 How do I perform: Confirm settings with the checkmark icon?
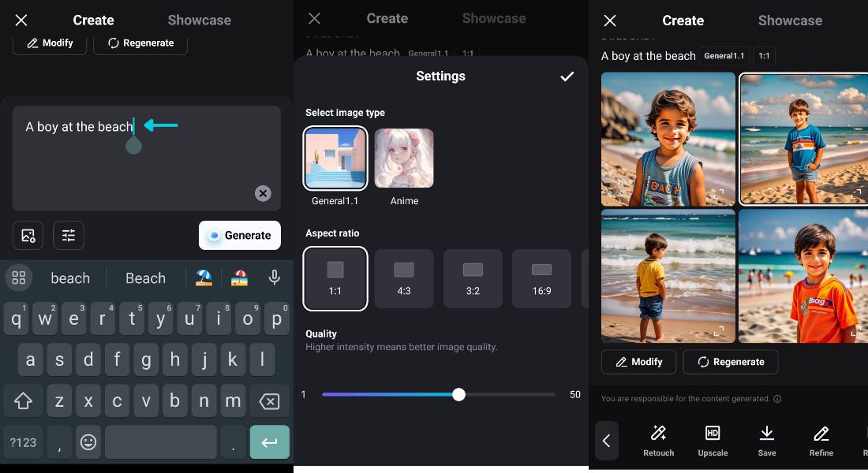[567, 76]
